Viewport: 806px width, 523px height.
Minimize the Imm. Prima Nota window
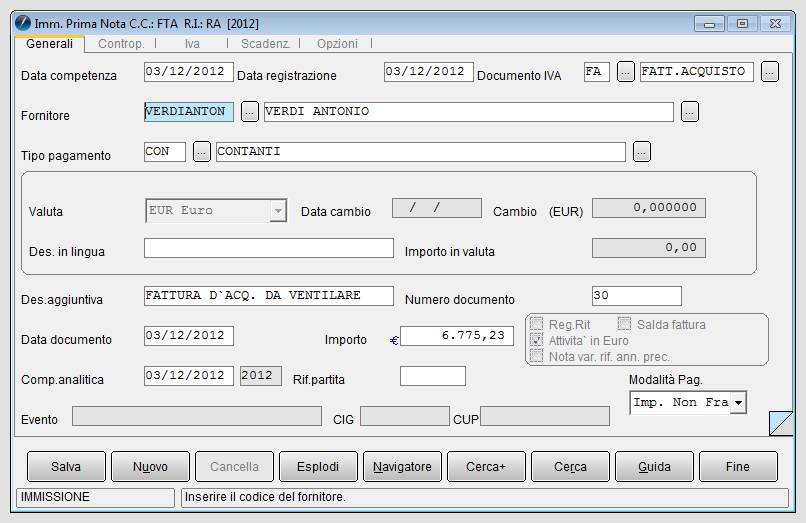pyautogui.click(x=709, y=24)
